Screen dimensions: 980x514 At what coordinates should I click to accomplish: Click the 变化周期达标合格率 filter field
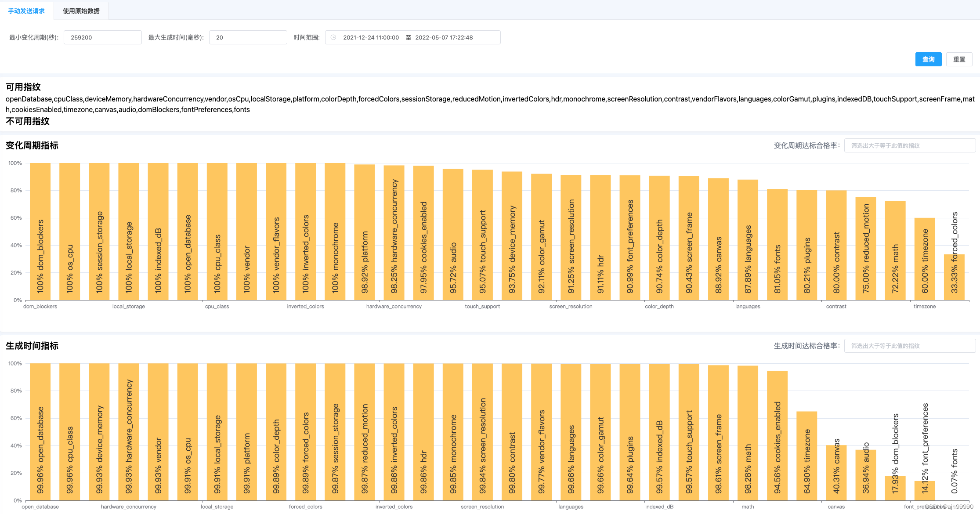909,145
